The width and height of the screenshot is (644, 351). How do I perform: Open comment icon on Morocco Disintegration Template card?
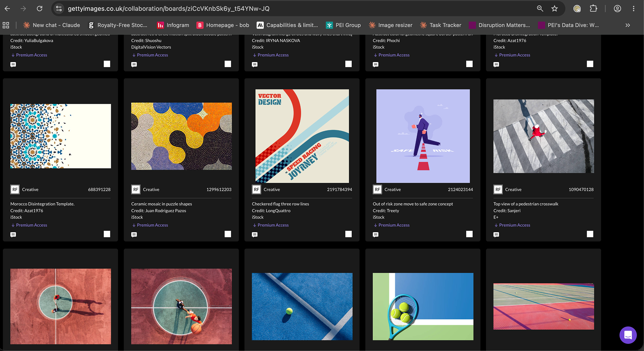[x=13, y=234]
